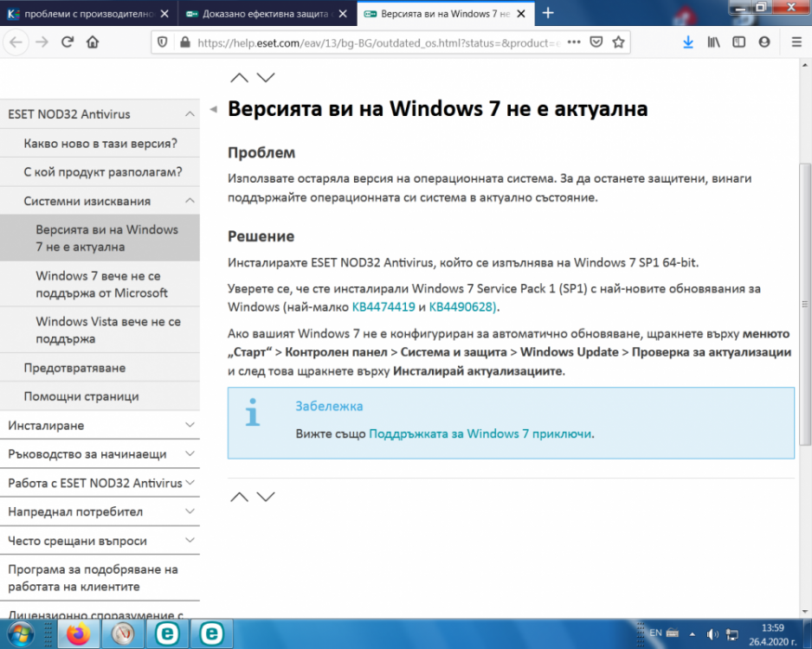Show hidden tray icons
The width and height of the screenshot is (812, 649).
click(x=692, y=634)
